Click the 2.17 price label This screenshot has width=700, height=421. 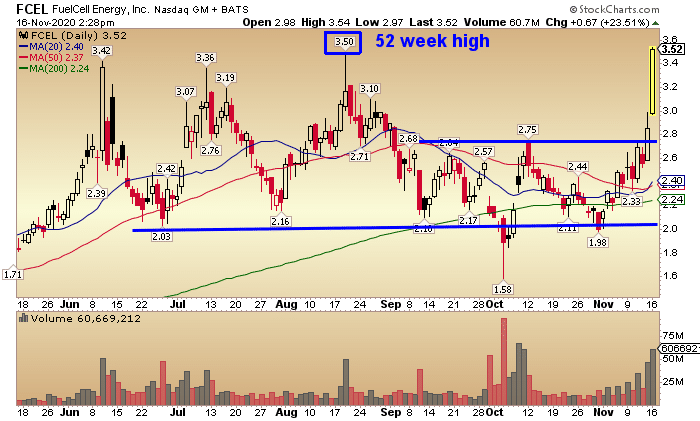(x=468, y=220)
